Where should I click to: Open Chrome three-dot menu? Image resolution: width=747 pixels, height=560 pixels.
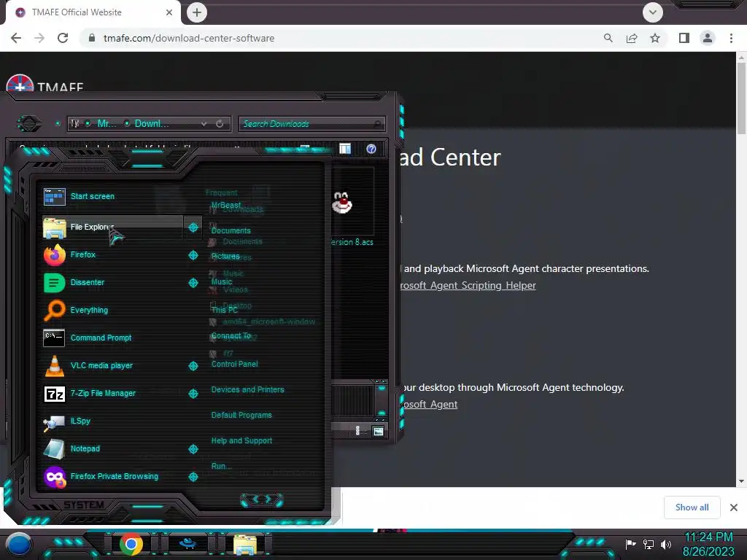pyautogui.click(x=731, y=38)
